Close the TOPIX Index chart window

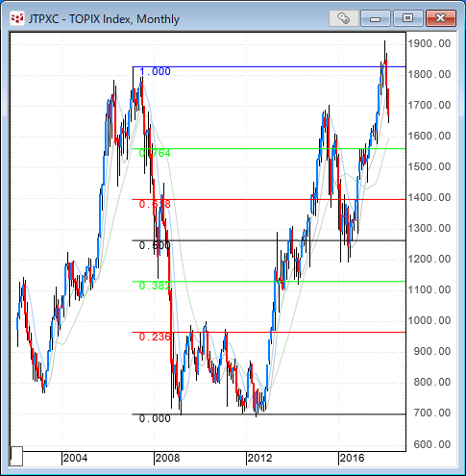[441, 18]
